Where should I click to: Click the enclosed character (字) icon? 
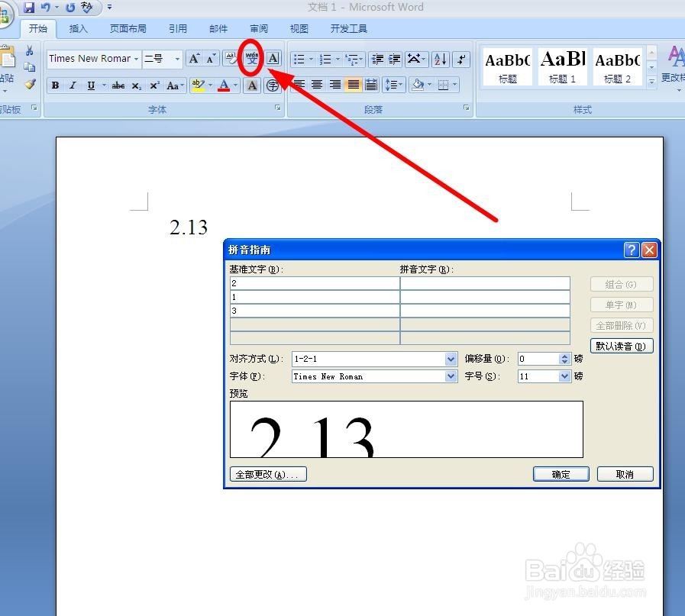coord(273,85)
